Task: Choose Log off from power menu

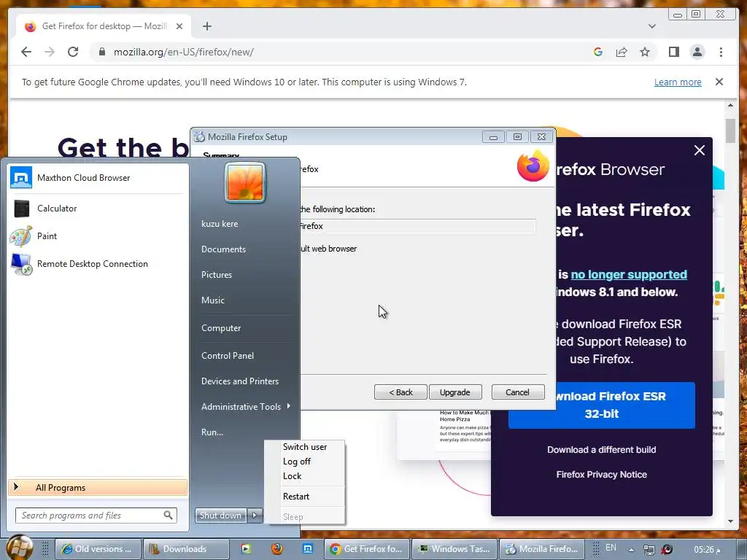Action: coord(297,462)
